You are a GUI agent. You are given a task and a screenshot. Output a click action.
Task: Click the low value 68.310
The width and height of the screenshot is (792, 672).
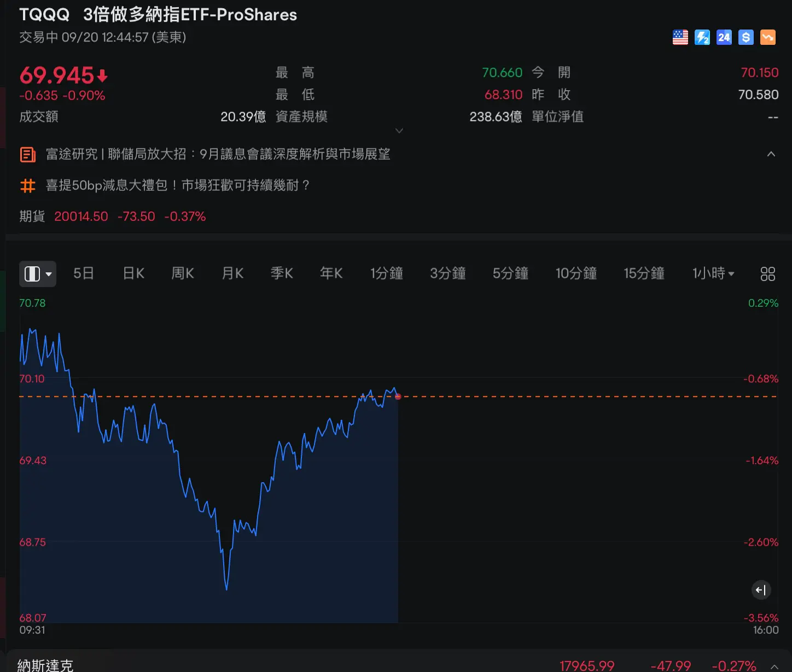[x=503, y=95]
